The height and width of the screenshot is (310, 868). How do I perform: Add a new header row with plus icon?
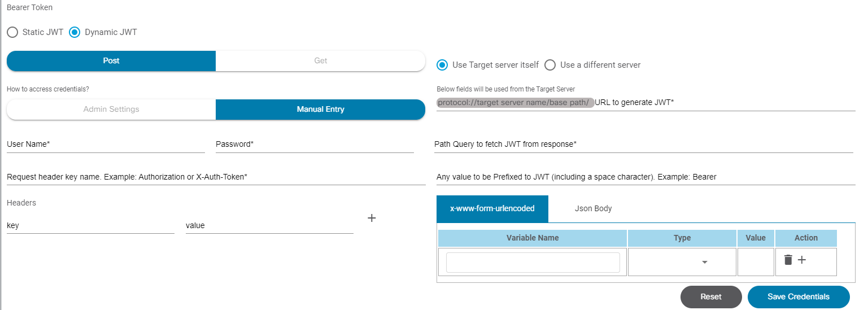click(x=372, y=218)
